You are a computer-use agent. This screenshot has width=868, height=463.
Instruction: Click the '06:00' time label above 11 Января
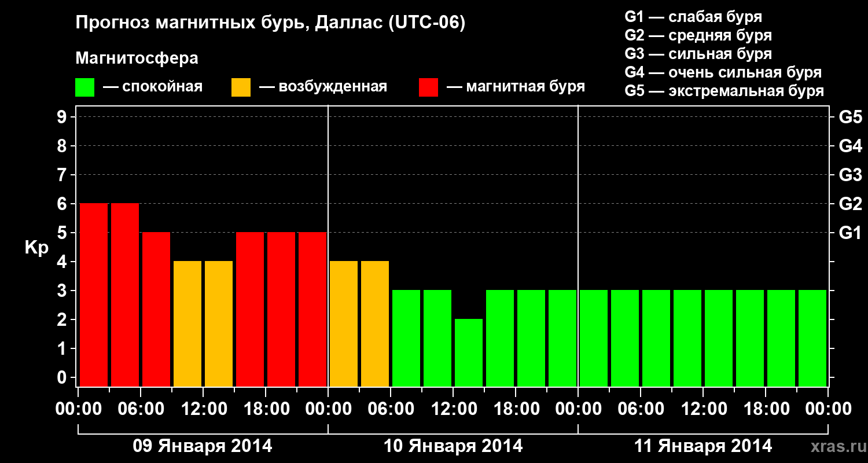pos(641,409)
